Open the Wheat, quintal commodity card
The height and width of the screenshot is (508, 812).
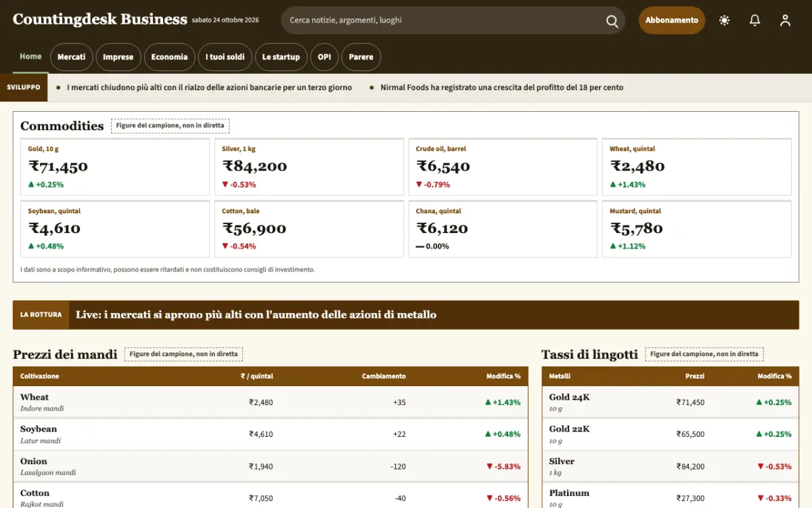pyautogui.click(x=697, y=167)
